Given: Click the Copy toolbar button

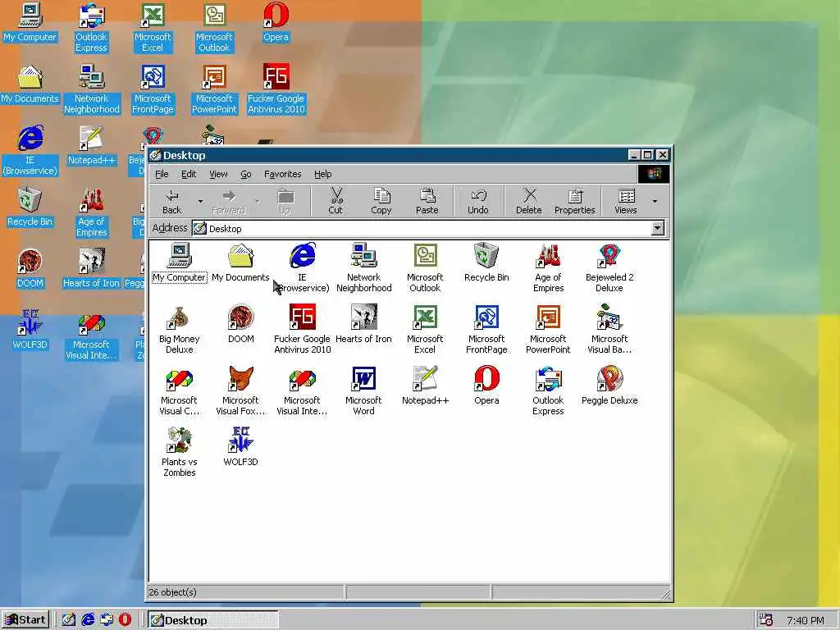Looking at the screenshot, I should [x=381, y=202].
